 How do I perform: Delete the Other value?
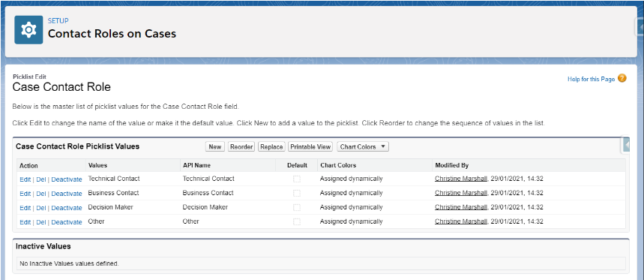coord(41,222)
